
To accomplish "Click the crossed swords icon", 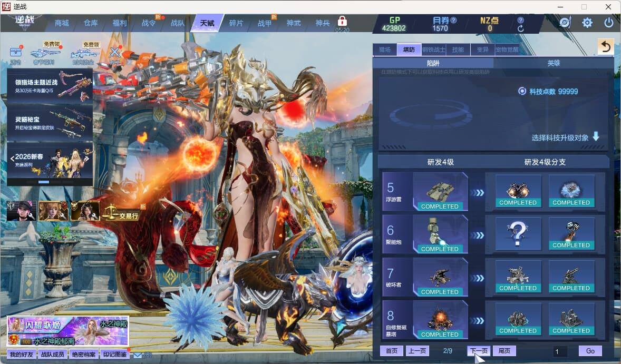I will (115, 54).
